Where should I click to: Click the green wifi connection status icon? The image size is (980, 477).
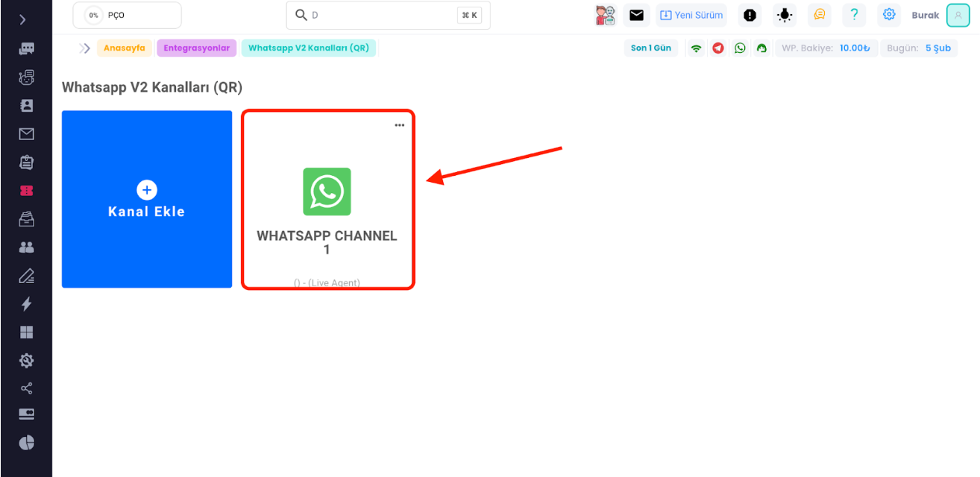point(697,48)
